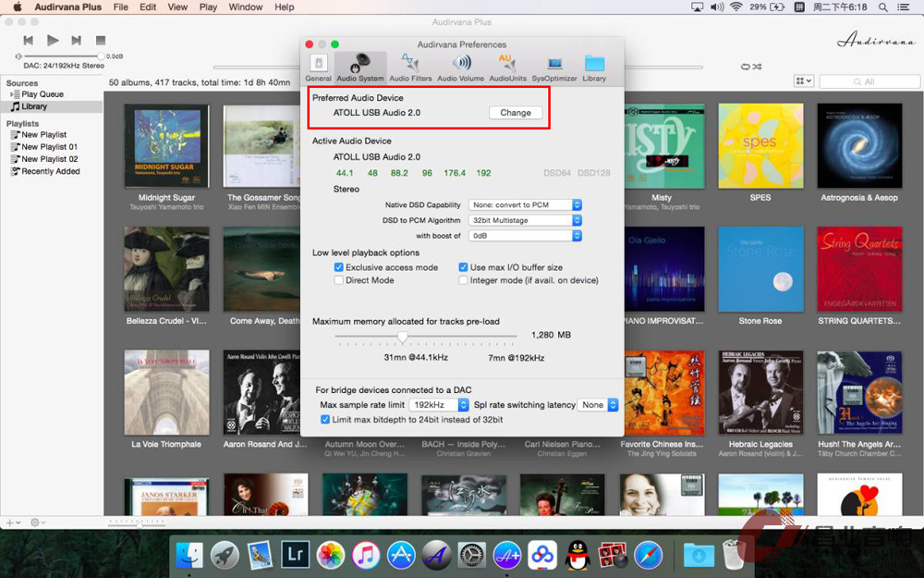Open the Native DSD Capability dropdown
924x578 pixels.
pyautogui.click(x=525, y=204)
